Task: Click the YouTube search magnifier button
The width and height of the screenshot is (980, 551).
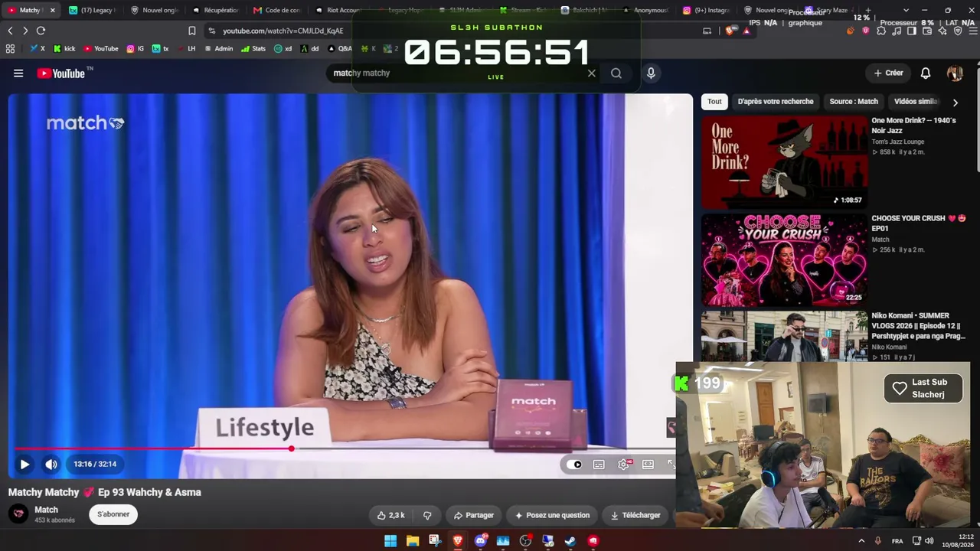Action: click(616, 73)
